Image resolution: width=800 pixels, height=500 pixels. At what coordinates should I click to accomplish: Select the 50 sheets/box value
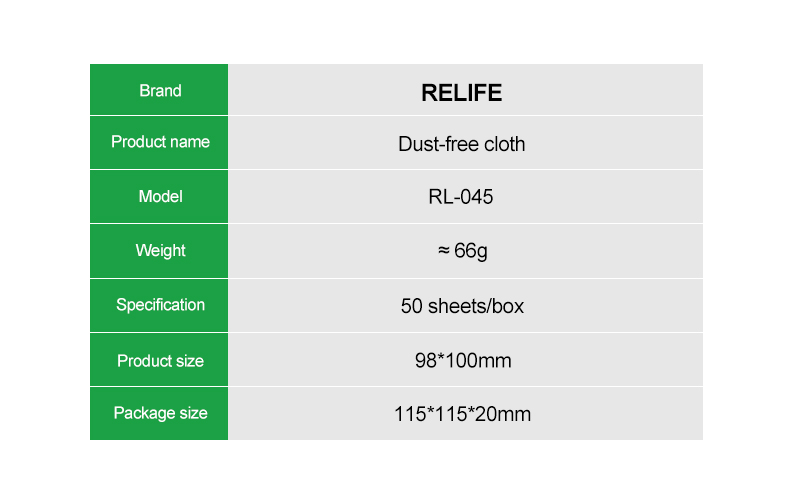[x=462, y=306]
